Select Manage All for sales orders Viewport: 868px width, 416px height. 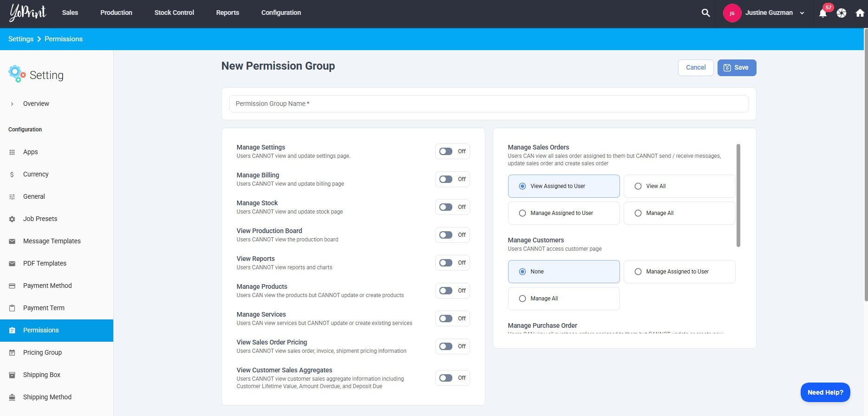pyautogui.click(x=638, y=213)
